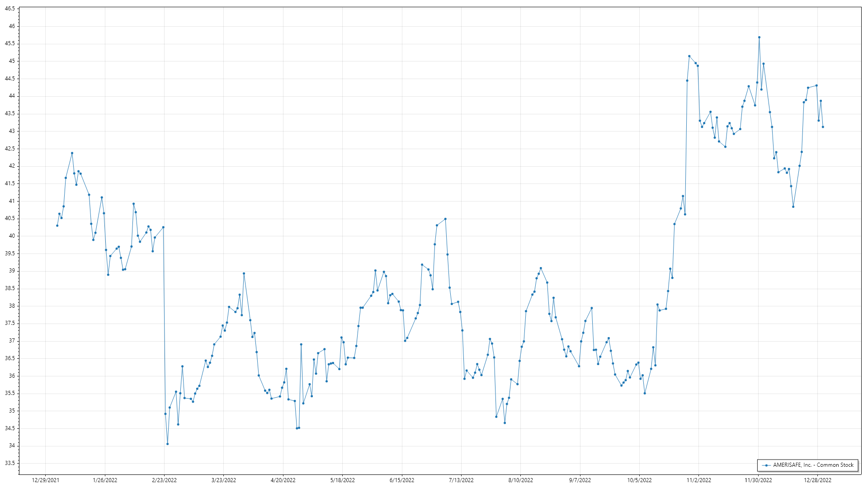This screenshot has width=868, height=488.
Task: Click the highest data point near 45.7
Action: coord(759,38)
